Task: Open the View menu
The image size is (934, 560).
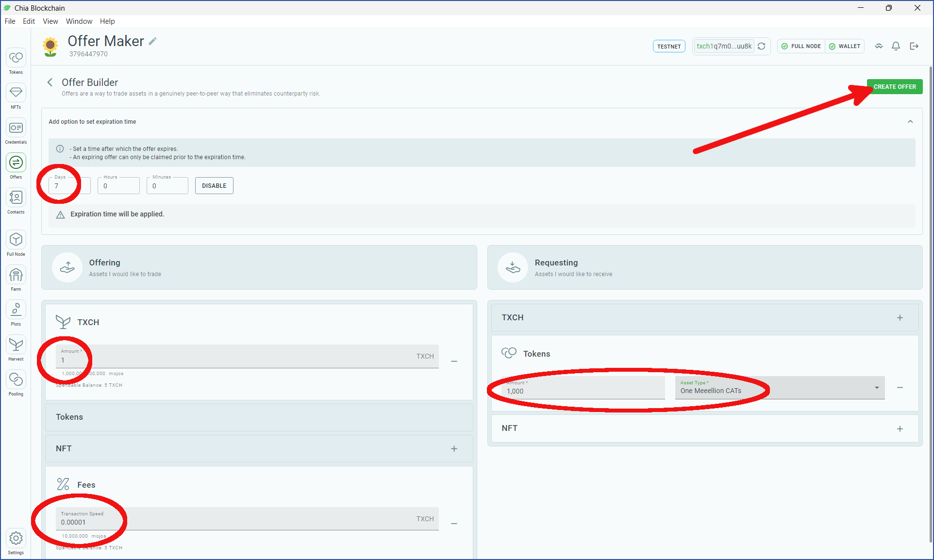Action: [x=50, y=21]
